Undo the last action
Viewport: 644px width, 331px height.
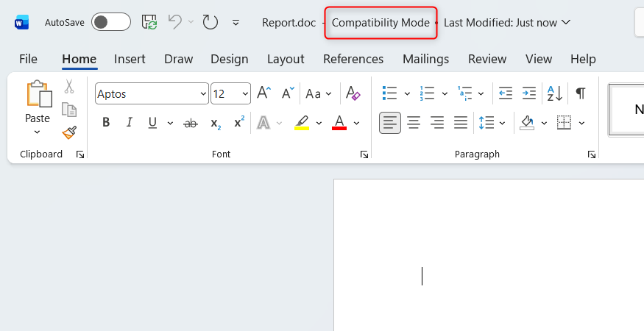pos(175,22)
